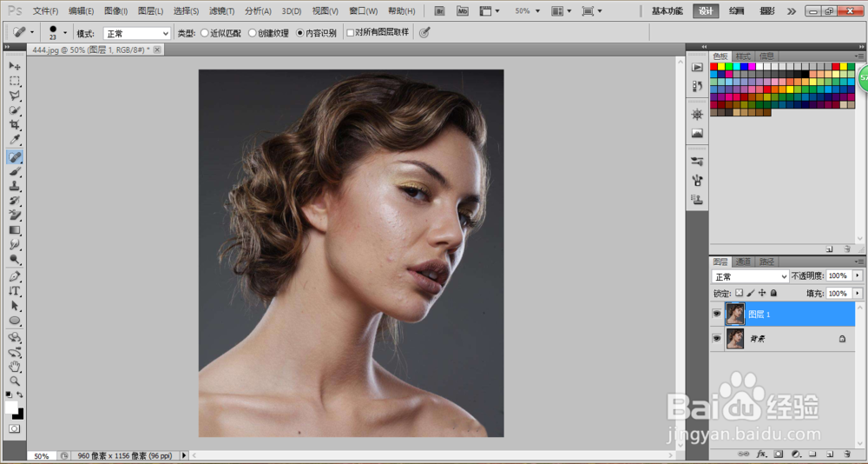Select the Eyedropper tool

point(15,140)
